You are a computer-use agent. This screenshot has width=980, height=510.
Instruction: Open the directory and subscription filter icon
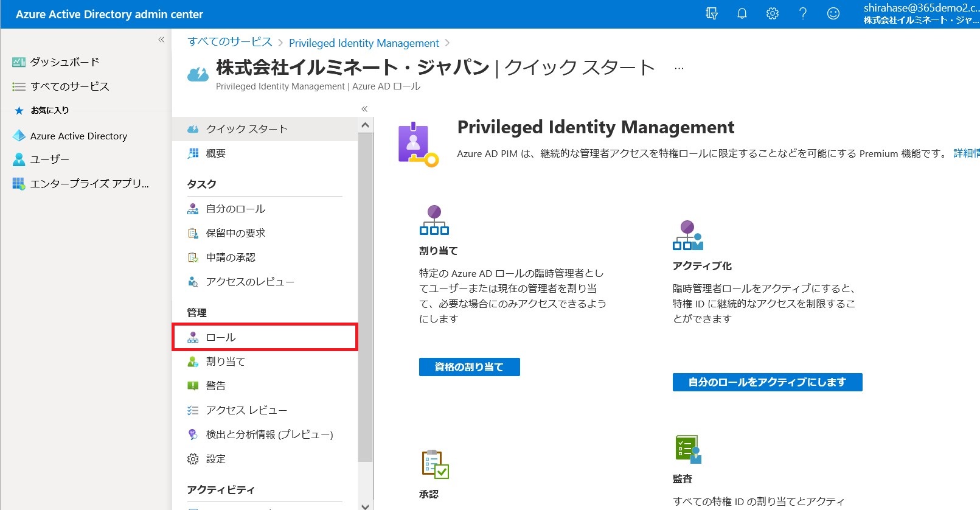click(x=712, y=13)
